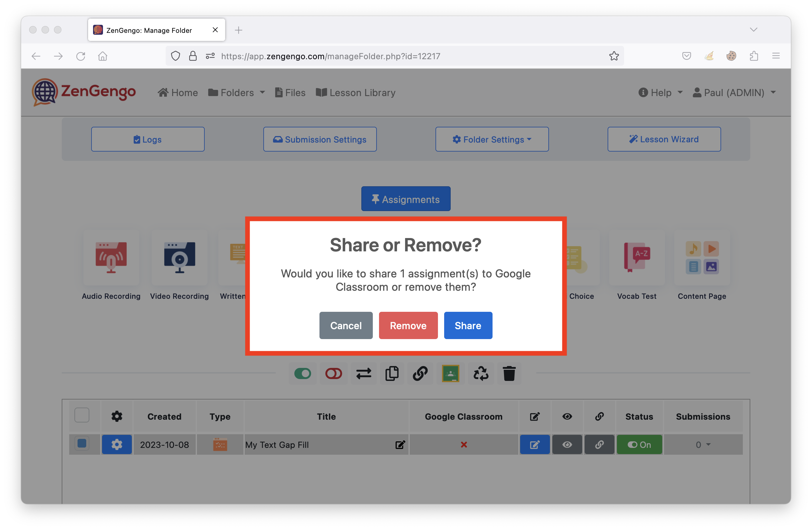Open the Help dropdown menu
The height and width of the screenshot is (530, 812).
[661, 92]
